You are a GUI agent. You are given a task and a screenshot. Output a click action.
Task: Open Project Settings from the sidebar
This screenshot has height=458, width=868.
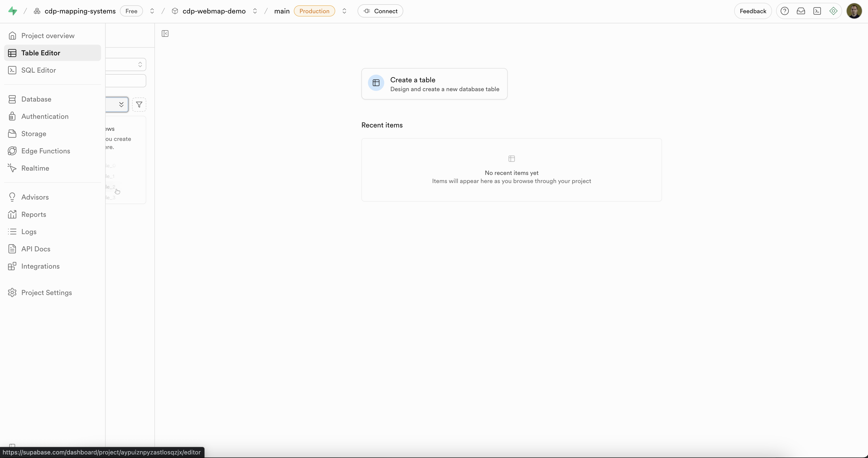click(46, 293)
